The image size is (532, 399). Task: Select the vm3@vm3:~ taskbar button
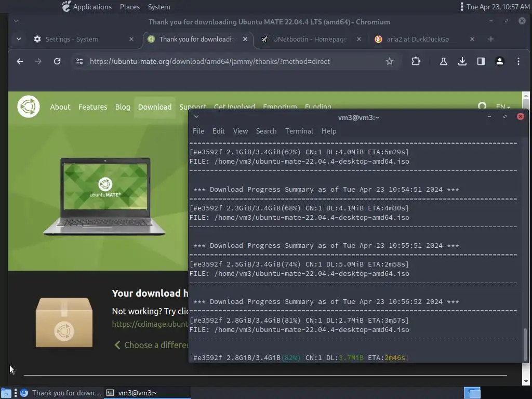[147, 393]
